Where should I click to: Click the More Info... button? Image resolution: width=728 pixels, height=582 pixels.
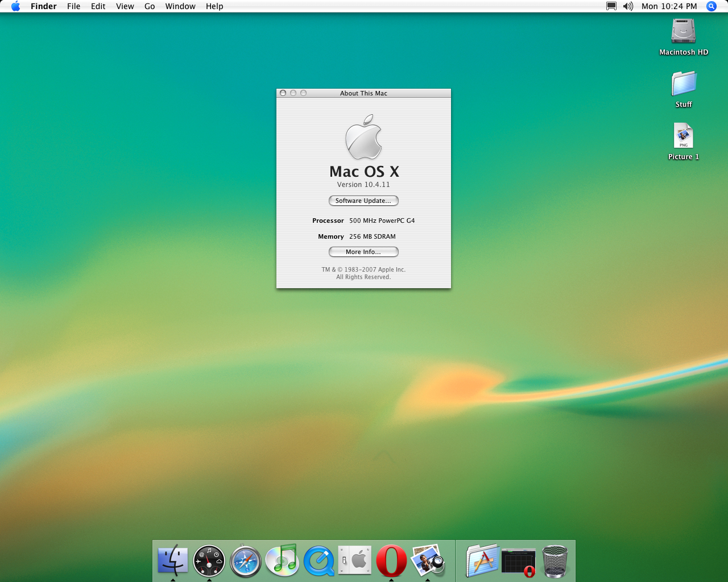pos(363,252)
